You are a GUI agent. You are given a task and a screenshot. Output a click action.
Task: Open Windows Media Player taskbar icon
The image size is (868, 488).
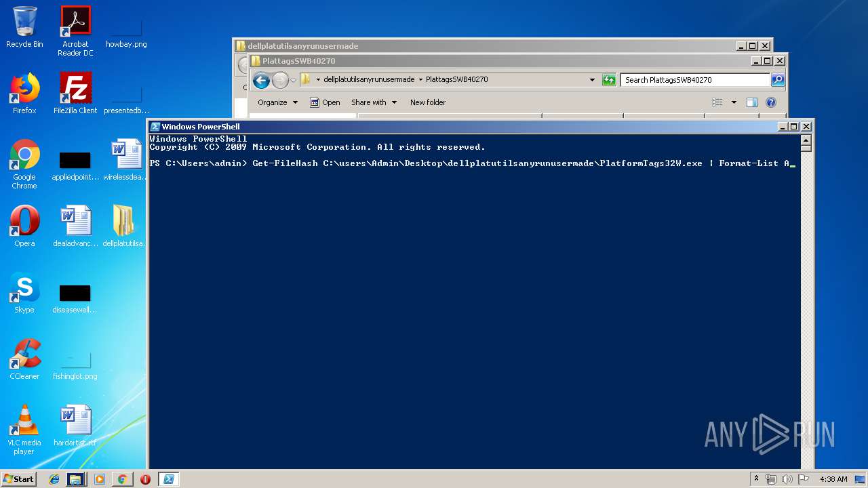100,479
